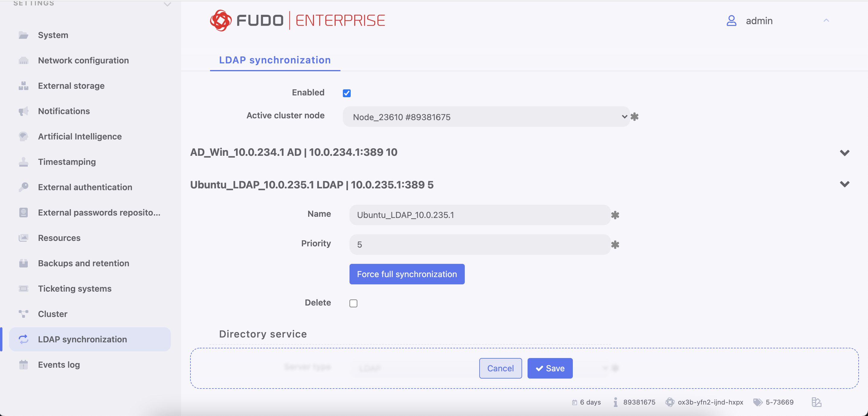Image resolution: width=868 pixels, height=416 pixels.
Task: Click the System folder icon
Action: tap(23, 35)
